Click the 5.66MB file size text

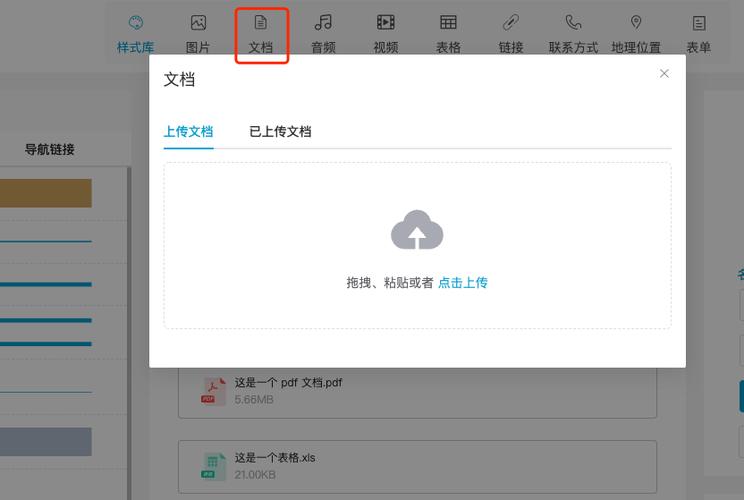(254, 399)
